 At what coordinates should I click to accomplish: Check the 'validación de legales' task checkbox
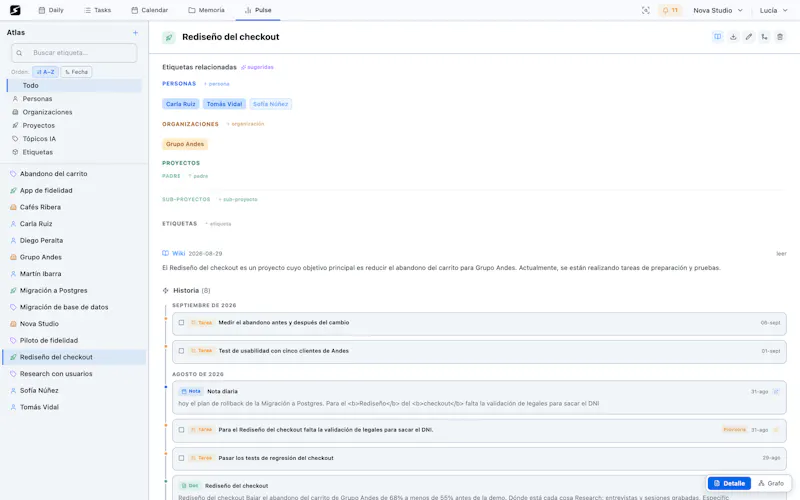point(181,430)
